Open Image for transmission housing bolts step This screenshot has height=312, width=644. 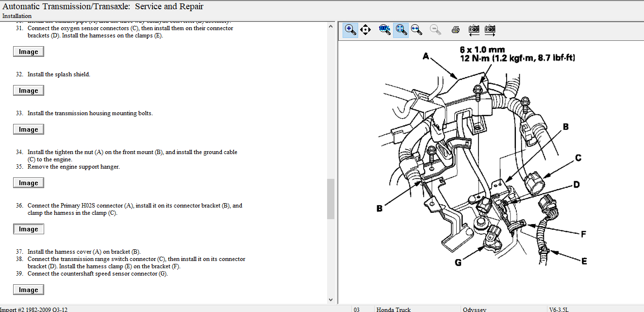(29, 129)
